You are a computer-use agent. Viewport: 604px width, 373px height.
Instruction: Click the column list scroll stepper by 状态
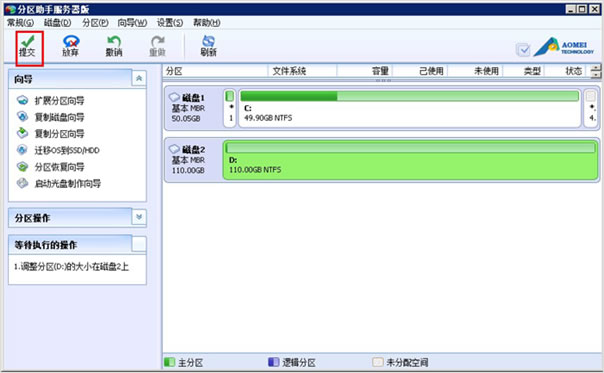pos(596,71)
